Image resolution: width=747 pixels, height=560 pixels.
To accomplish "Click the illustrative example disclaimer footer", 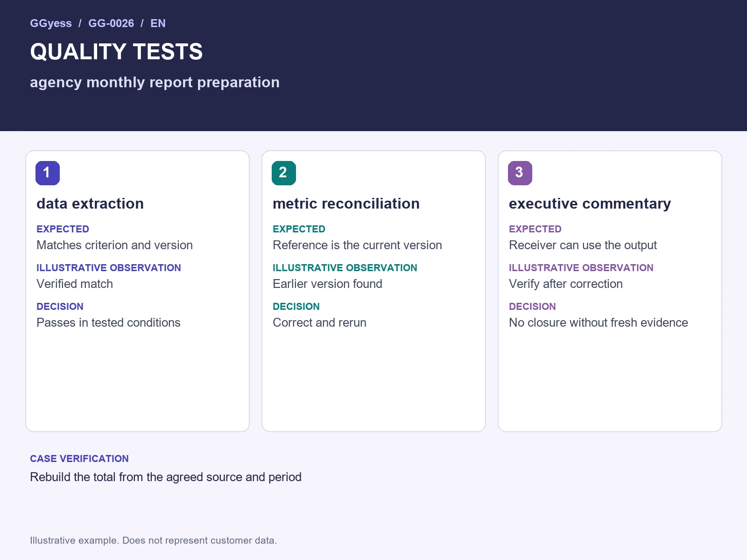I will point(154,540).
